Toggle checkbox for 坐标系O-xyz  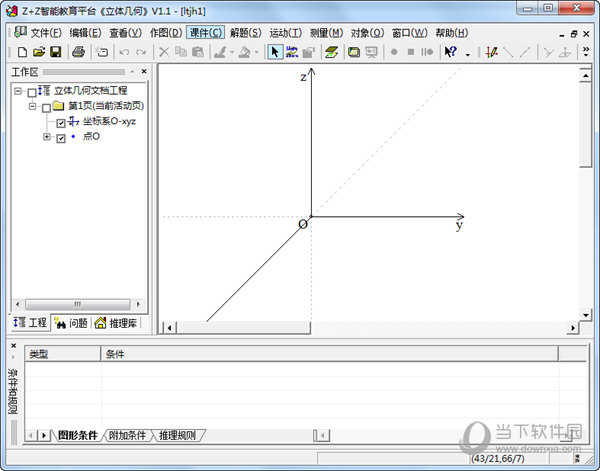(x=61, y=123)
